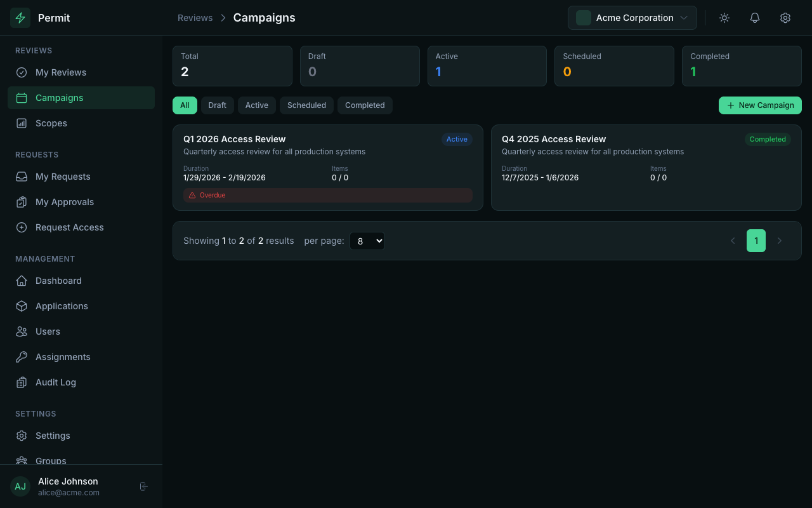This screenshot has width=812, height=508.
Task: Create a New Campaign
Action: (x=760, y=105)
